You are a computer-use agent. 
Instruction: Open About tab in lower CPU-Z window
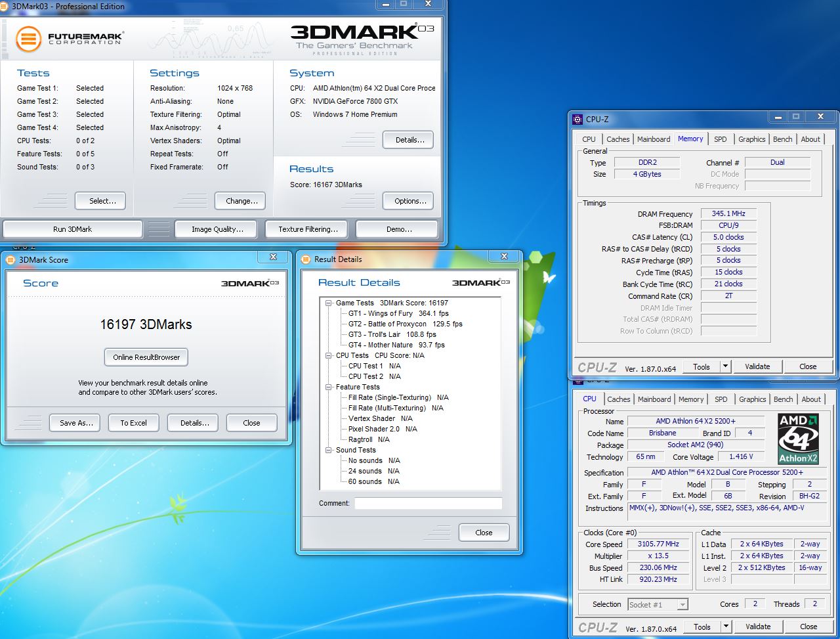tap(811, 399)
